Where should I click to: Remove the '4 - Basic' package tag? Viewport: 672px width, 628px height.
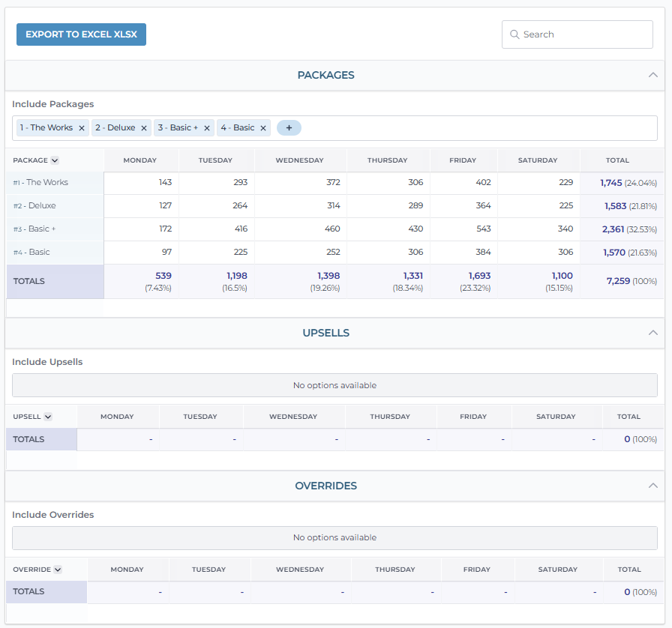point(263,128)
